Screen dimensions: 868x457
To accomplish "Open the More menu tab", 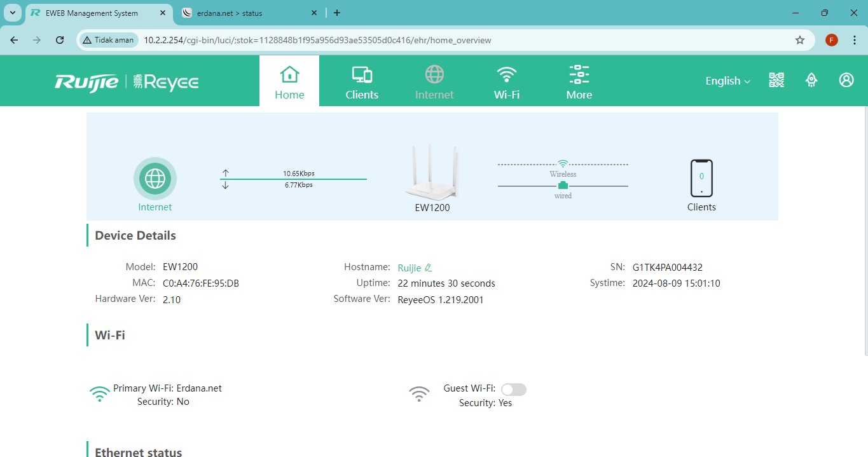I will 579,81.
